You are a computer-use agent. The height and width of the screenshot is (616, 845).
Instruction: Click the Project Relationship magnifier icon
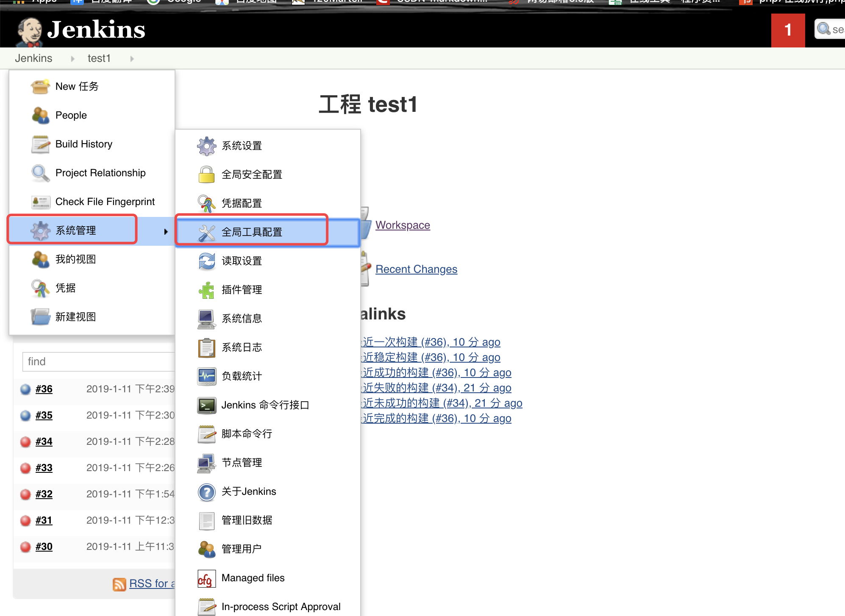[x=40, y=173]
